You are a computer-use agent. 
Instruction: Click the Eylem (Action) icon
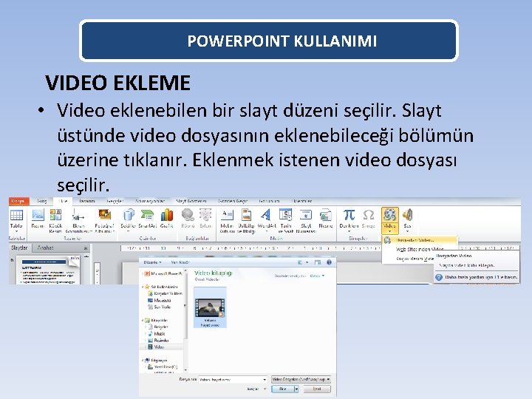coord(205,215)
